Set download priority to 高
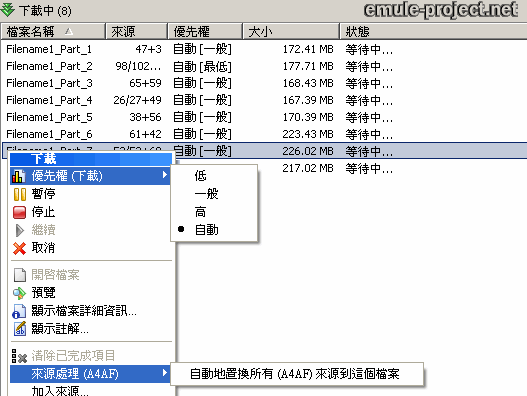 (x=201, y=212)
